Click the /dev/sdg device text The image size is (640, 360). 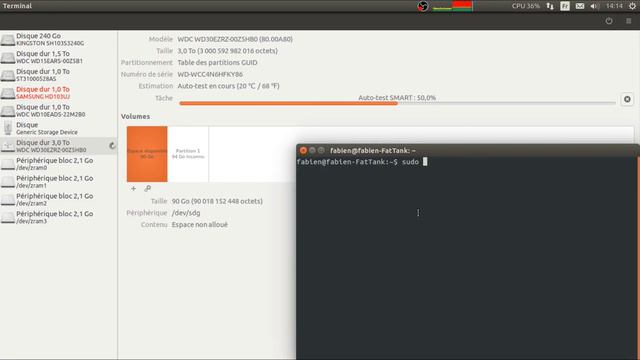tap(186, 213)
